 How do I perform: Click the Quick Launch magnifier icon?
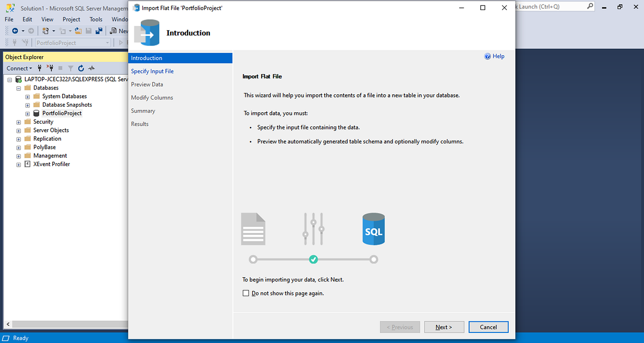click(x=590, y=6)
